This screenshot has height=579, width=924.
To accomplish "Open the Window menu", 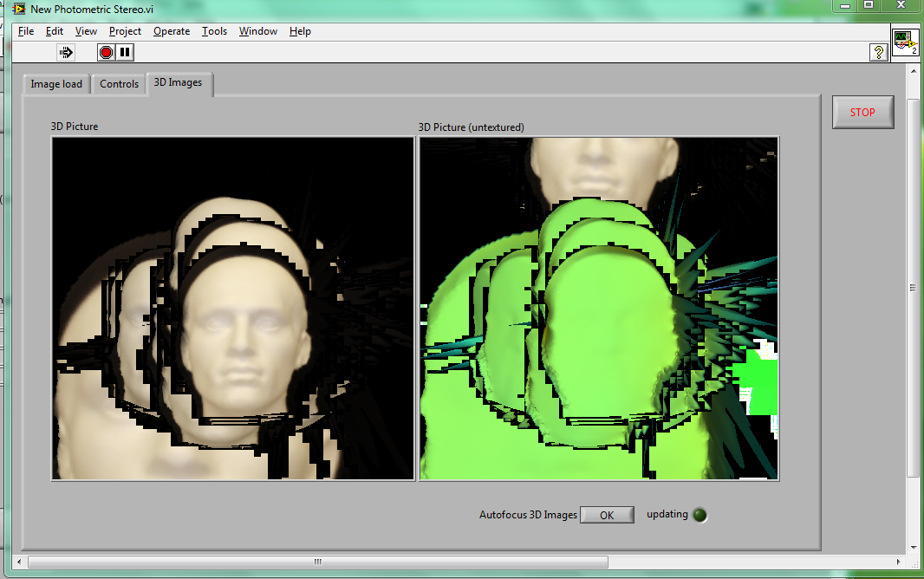I will [x=258, y=31].
